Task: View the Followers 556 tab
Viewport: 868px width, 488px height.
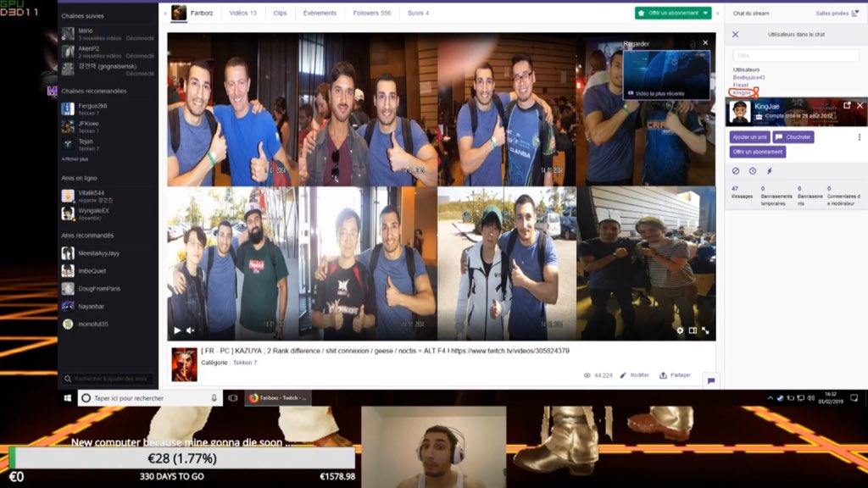Action: point(371,13)
